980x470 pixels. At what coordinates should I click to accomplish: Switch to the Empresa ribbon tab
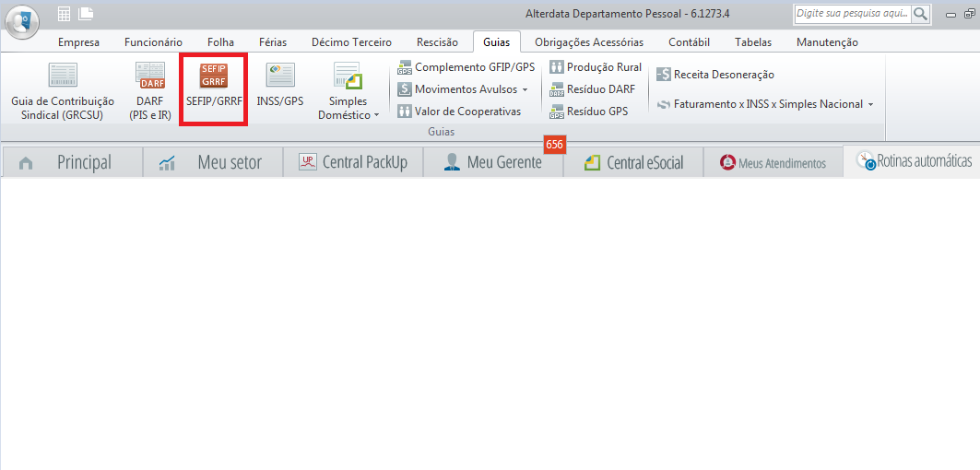tap(78, 42)
